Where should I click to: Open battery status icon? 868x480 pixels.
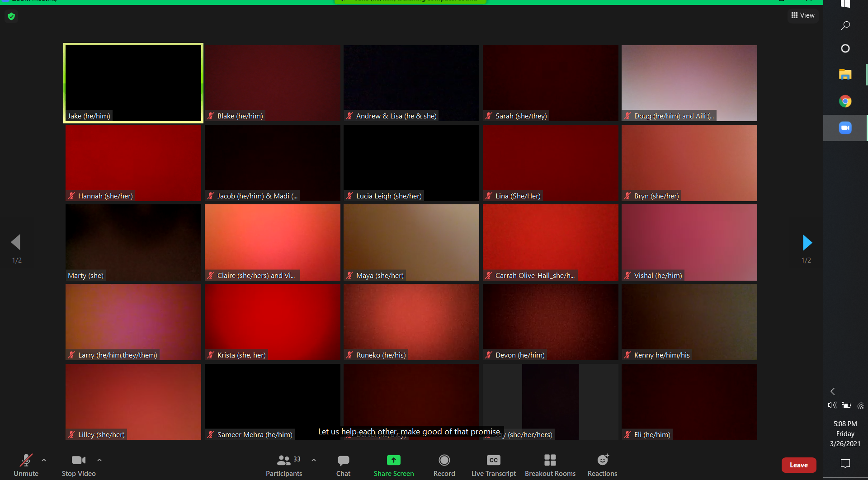(846, 405)
